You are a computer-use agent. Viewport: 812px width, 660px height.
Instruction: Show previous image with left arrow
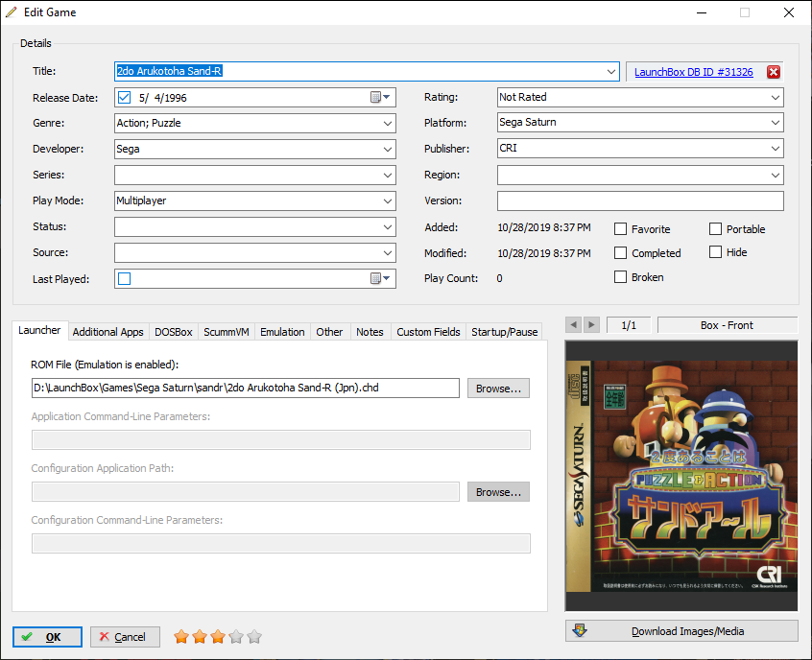click(573, 325)
